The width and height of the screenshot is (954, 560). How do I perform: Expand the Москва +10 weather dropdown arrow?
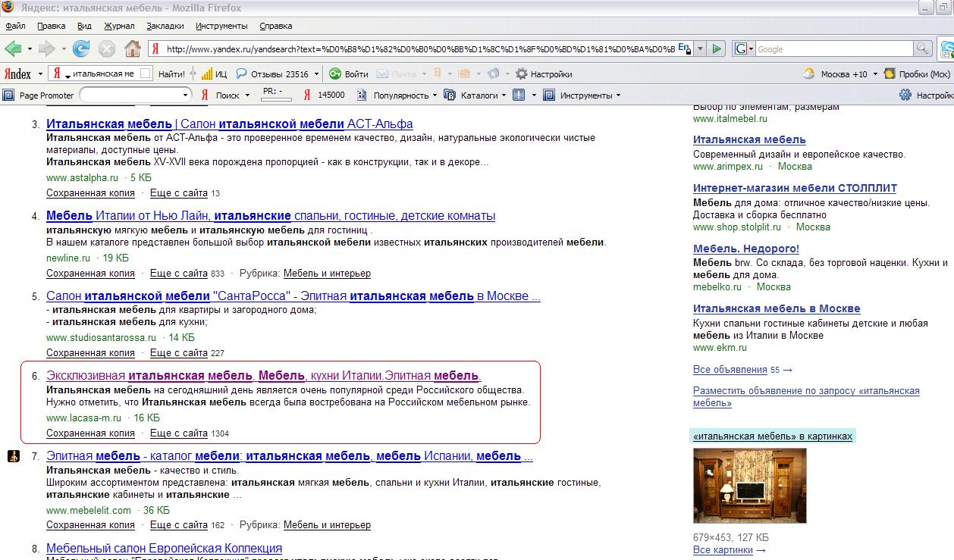coord(874,74)
